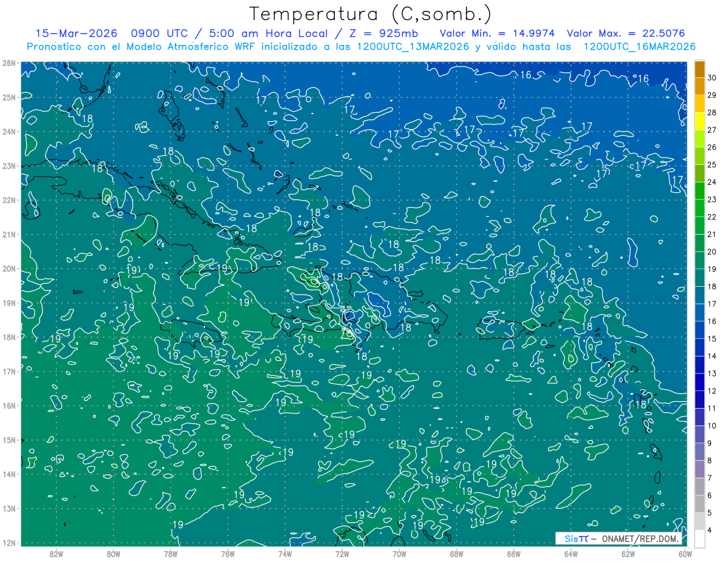This screenshot has width=728, height=562.
Task: Click the 74W longitude axis label
Action: coord(285,554)
